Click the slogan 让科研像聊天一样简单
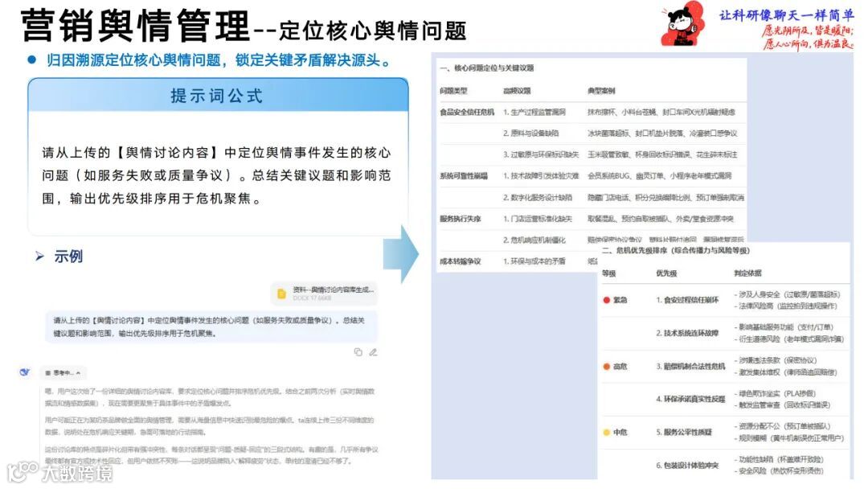The height and width of the screenshot is (489, 868). [x=787, y=15]
